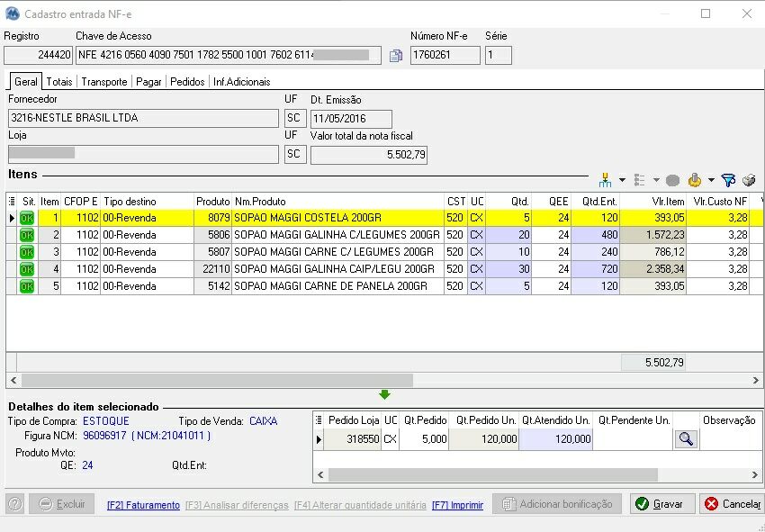Click the [F2] Faturamento link
The width and height of the screenshot is (765, 532).
click(143, 505)
